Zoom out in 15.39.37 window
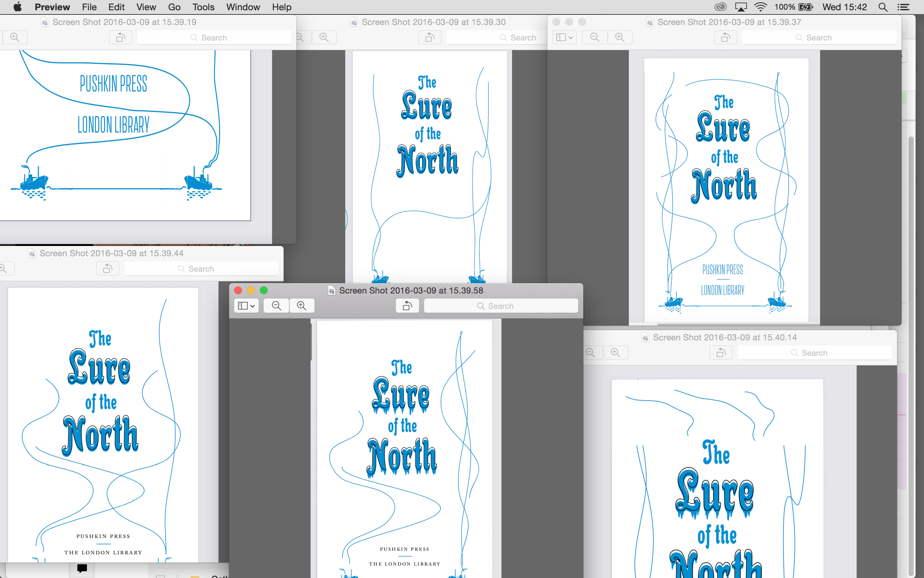The image size is (924, 578). (595, 37)
